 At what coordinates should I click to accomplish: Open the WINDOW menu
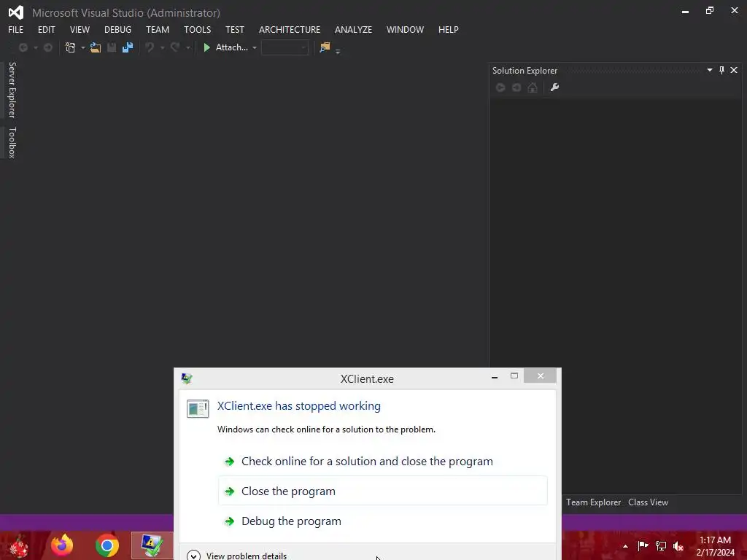pos(405,29)
